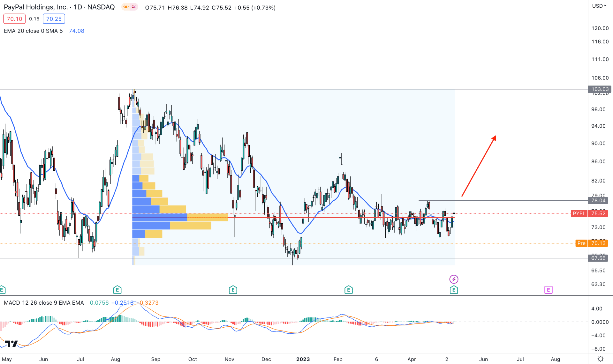Click the 0.15 spread value
This screenshot has width=613, height=364.
[34, 19]
